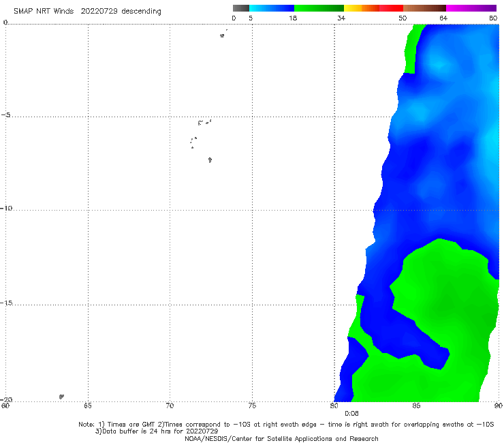Click the 'NOAA/NESDIS/Center for Satellite Applications and Research' credit
This screenshot has height=443, width=504.
(x=281, y=438)
